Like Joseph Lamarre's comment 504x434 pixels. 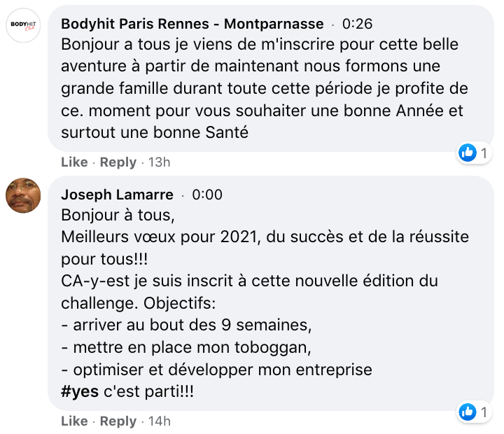point(74,421)
